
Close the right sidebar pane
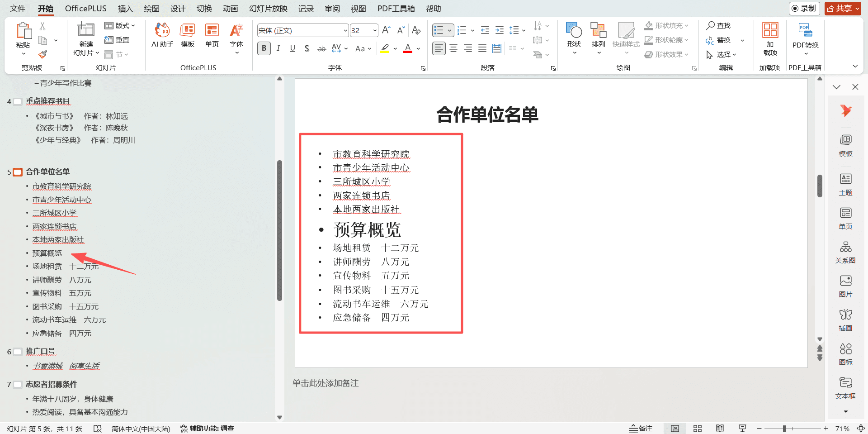[855, 87]
